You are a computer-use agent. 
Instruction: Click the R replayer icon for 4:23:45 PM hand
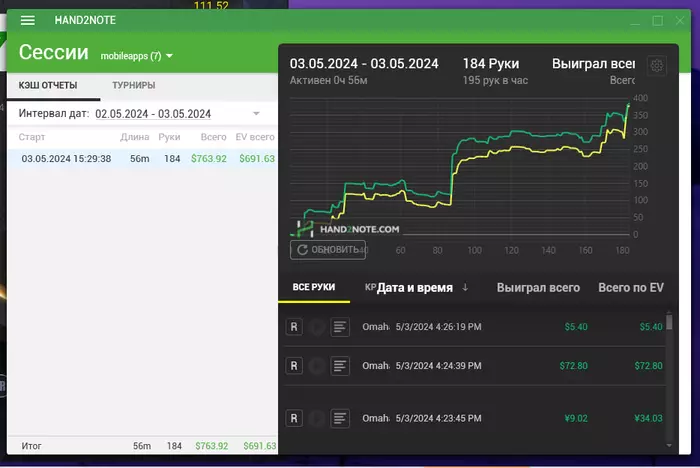coord(294,418)
